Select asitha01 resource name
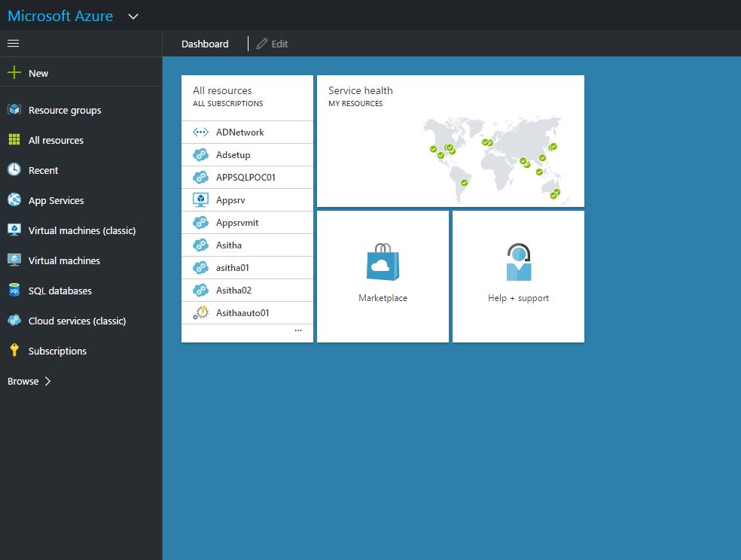 233,268
